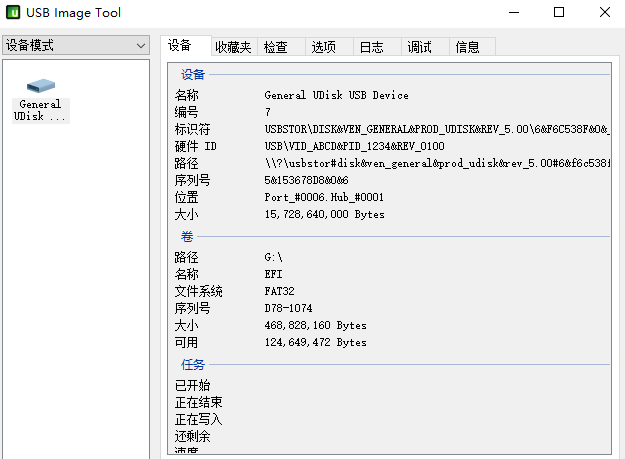Click the volume serial number D78-1074

click(286, 308)
